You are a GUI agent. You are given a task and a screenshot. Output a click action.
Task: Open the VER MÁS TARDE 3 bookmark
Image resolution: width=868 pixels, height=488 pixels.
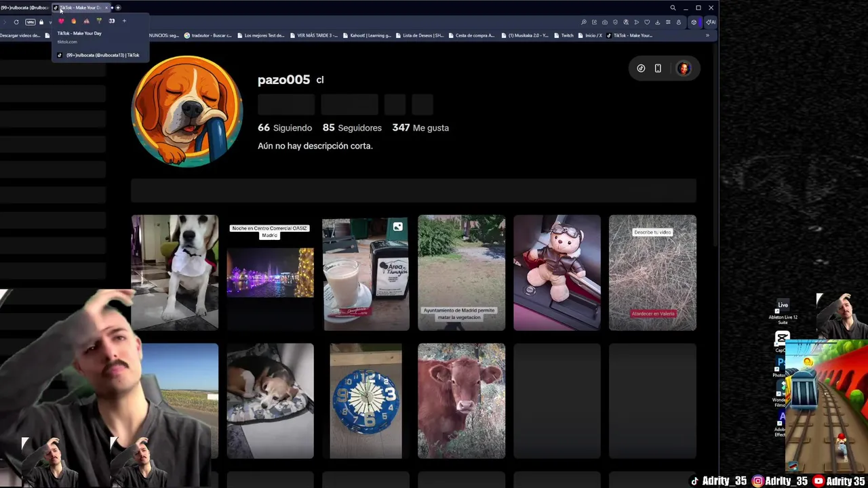313,35
